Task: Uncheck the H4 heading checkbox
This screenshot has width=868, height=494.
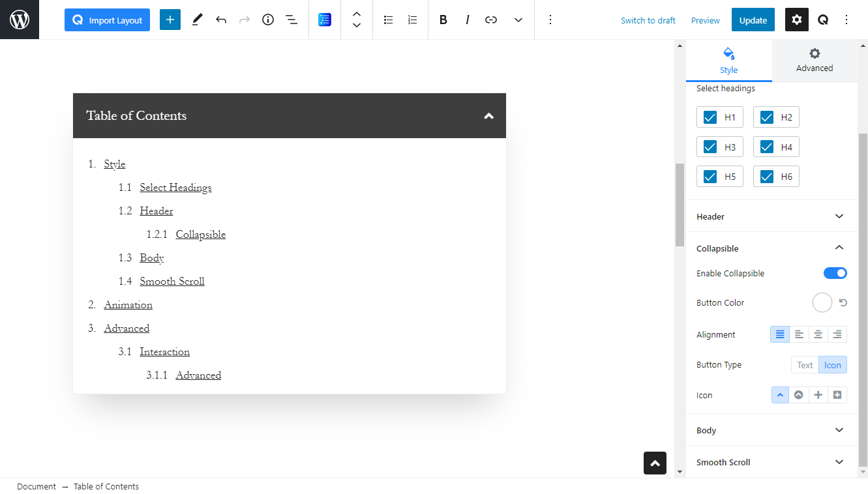Action: pyautogui.click(x=767, y=147)
